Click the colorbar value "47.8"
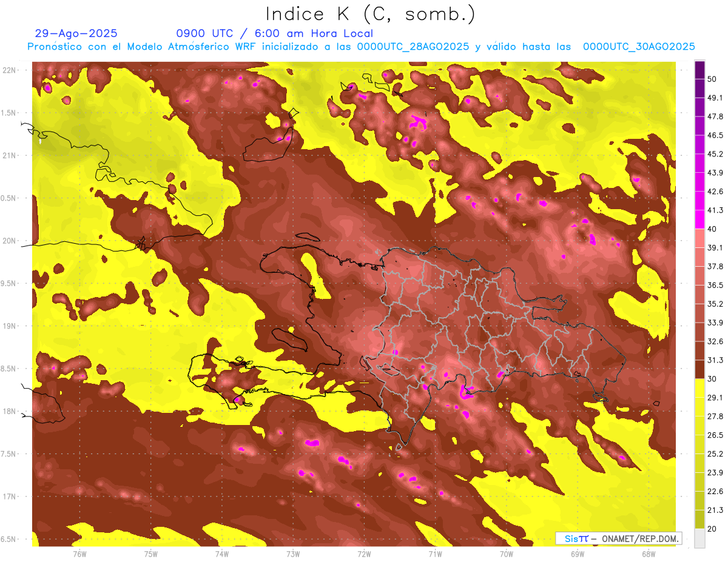This screenshot has height=562, width=728. 715,116
